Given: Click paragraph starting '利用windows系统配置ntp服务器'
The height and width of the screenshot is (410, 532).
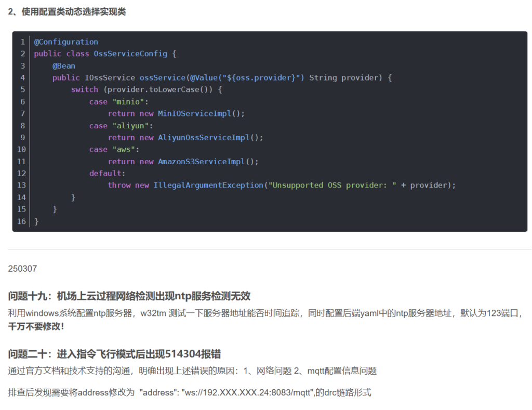Looking at the screenshot, I should pyautogui.click(x=266, y=320).
